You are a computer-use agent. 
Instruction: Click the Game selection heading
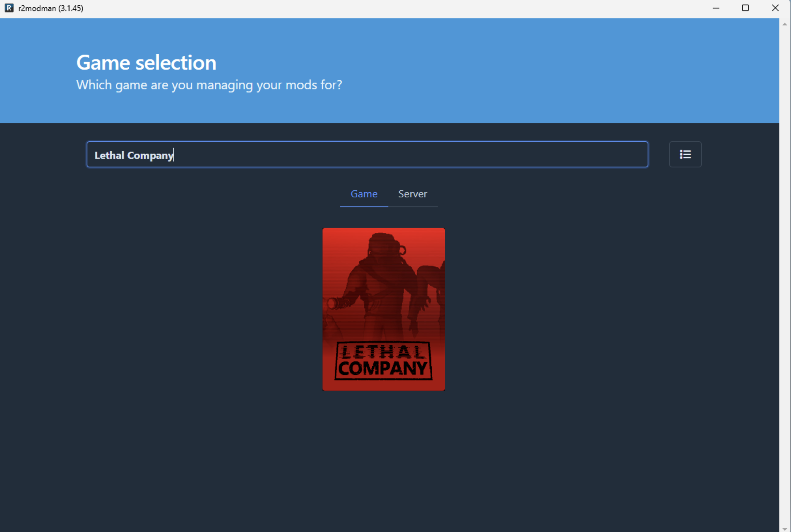[x=146, y=63]
